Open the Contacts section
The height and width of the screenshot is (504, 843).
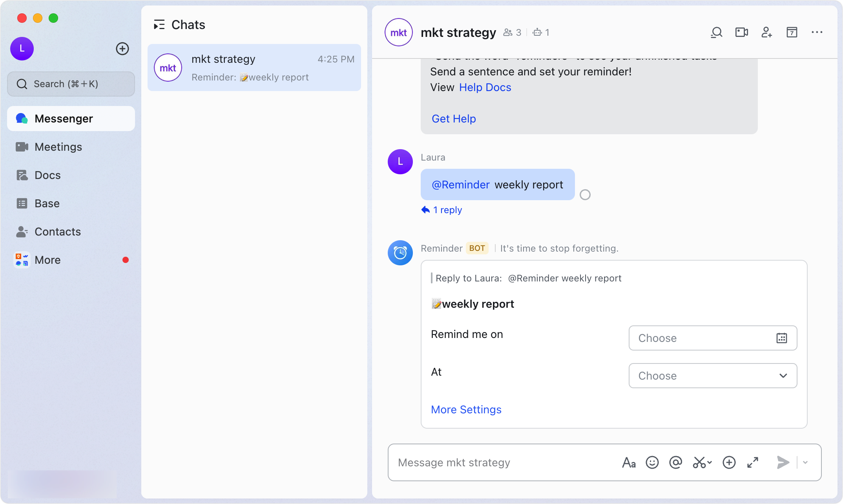58,232
